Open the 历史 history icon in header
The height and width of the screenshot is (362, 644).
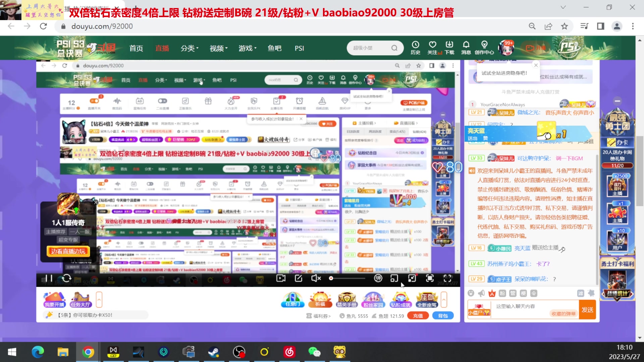415,48
